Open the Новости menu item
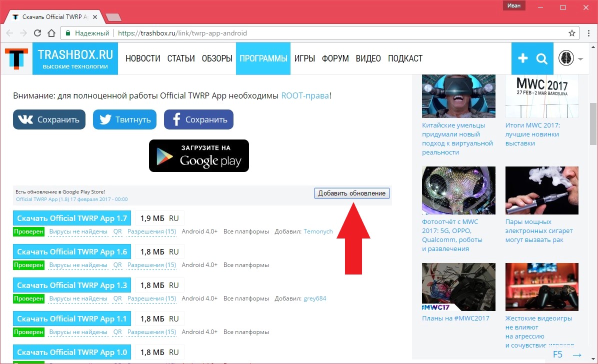This screenshot has width=598, height=364. (142, 58)
